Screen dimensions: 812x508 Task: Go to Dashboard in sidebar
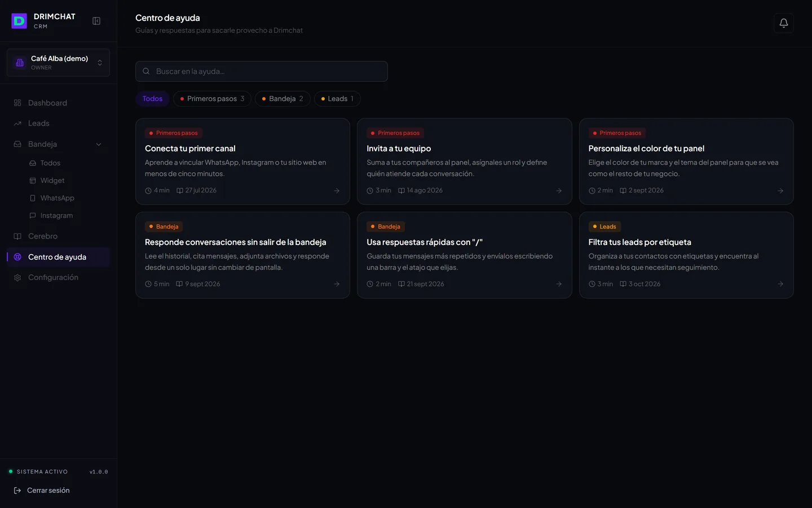click(x=58, y=103)
